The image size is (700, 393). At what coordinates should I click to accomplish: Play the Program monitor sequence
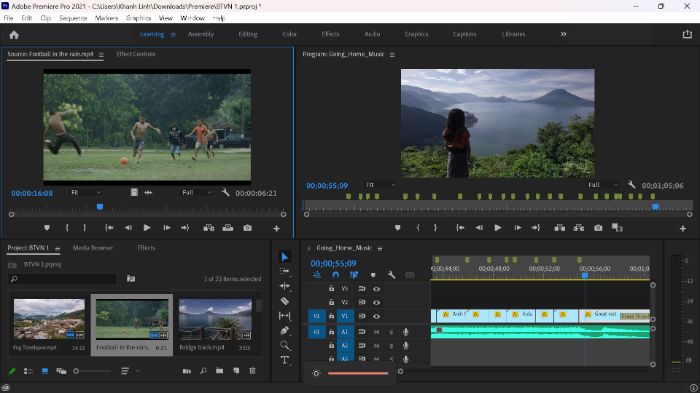498,228
